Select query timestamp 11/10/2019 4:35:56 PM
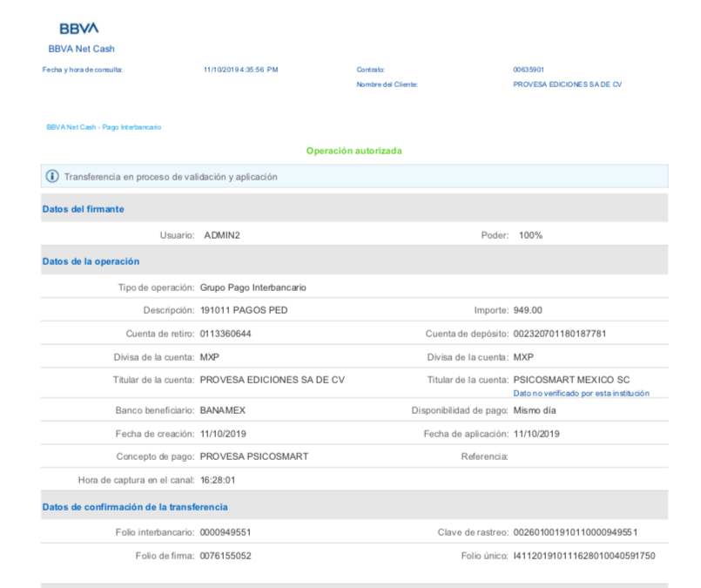701x588 pixels. (x=241, y=70)
